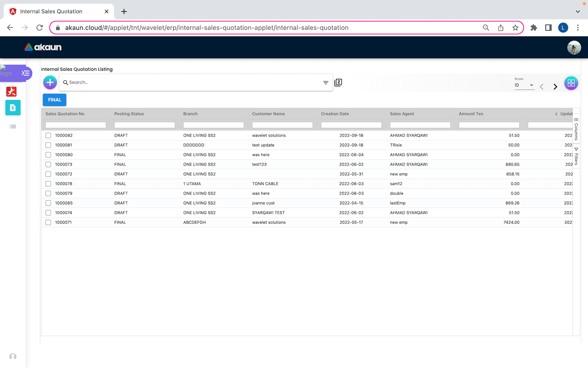Click the list icon in the sidebar

[x=13, y=127]
